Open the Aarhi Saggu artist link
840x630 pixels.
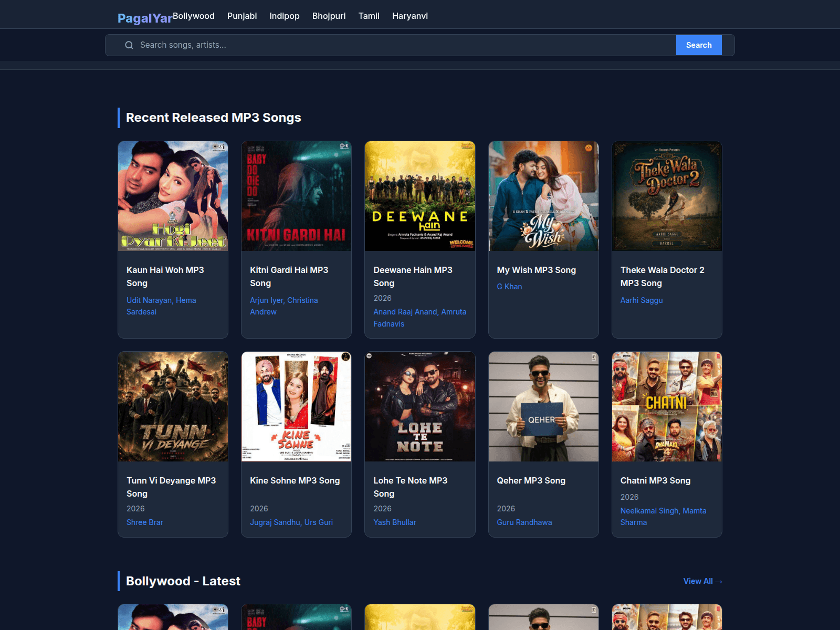(x=642, y=300)
